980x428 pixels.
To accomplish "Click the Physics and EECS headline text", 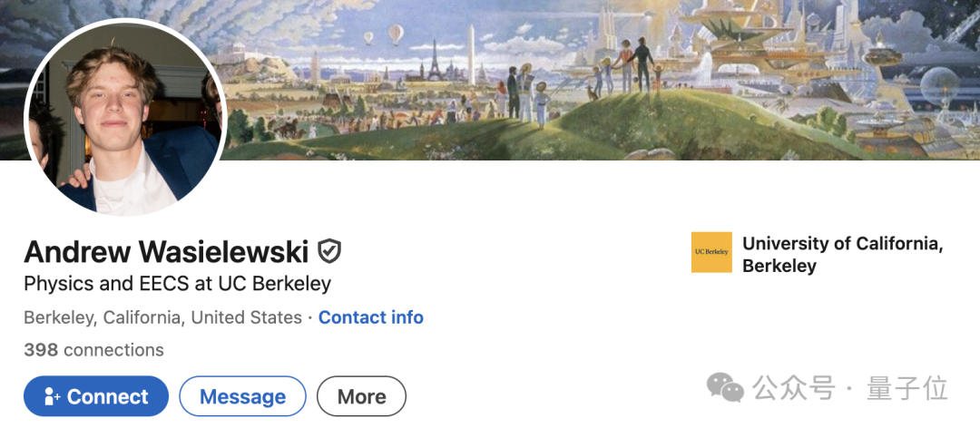I will tap(178, 285).
